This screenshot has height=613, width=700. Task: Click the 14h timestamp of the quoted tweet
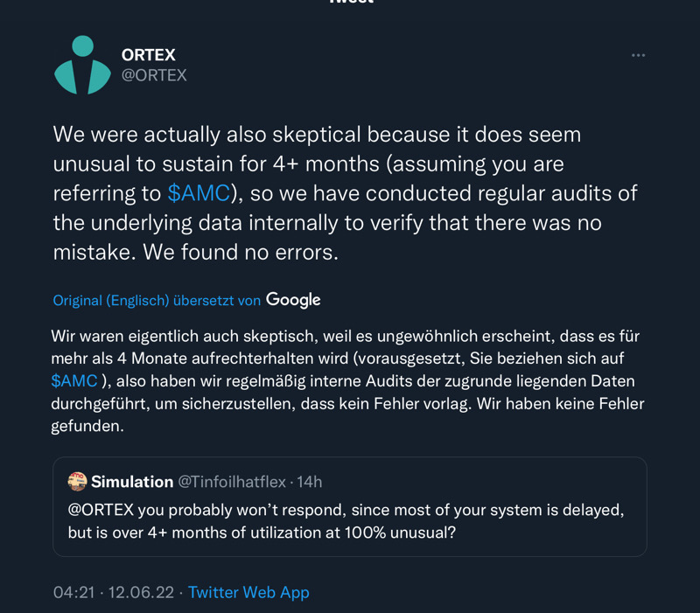tap(310, 482)
